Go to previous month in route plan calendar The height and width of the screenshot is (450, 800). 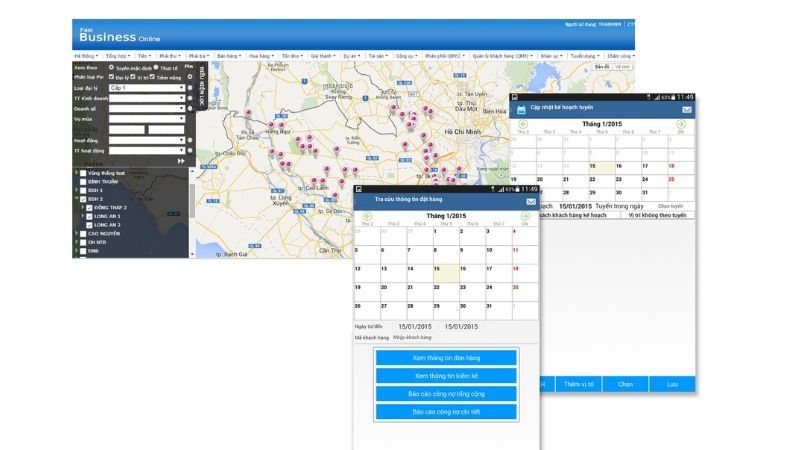click(522, 124)
